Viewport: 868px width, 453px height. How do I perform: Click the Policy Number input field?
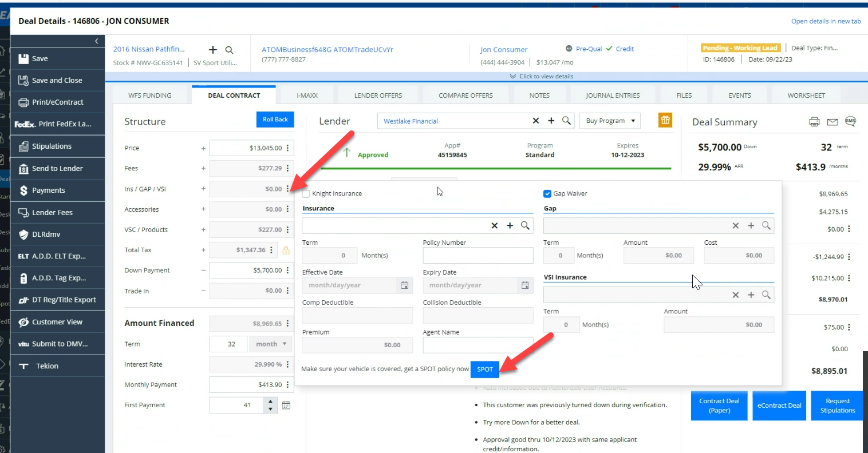click(x=478, y=255)
